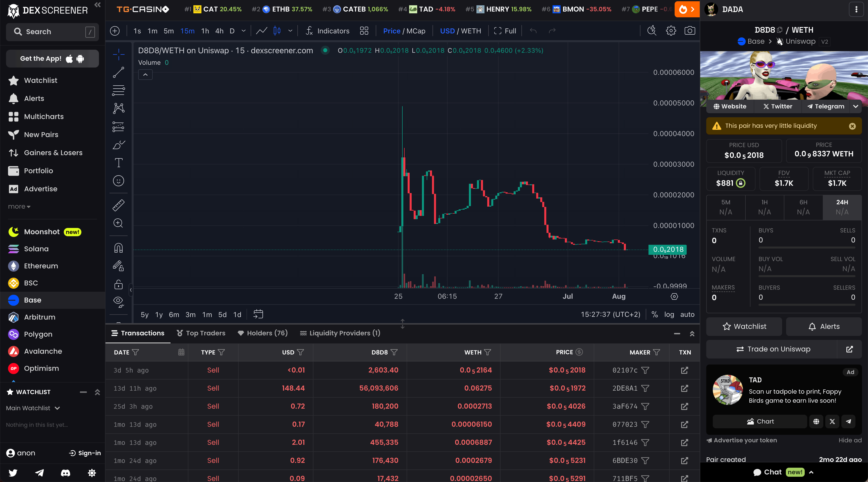868x482 pixels.
Task: Open the multi-chart layout grid icon
Action: point(364,31)
